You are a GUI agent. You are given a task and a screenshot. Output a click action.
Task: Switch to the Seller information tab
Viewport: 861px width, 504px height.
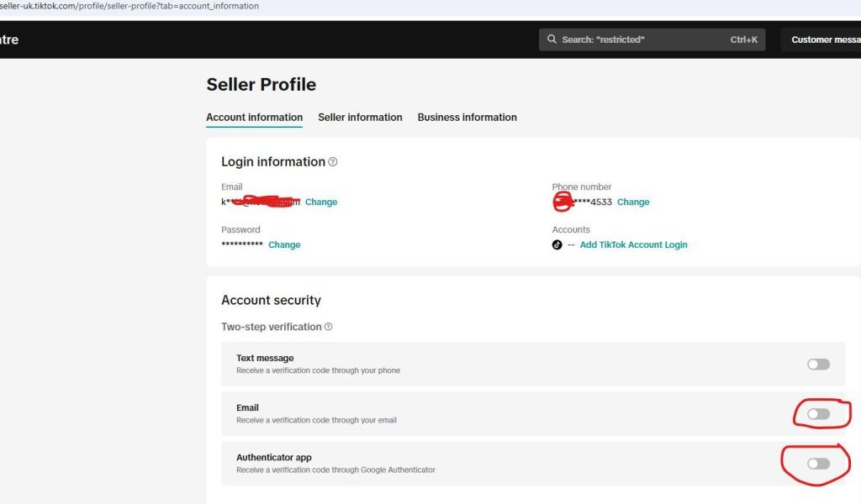coord(360,118)
